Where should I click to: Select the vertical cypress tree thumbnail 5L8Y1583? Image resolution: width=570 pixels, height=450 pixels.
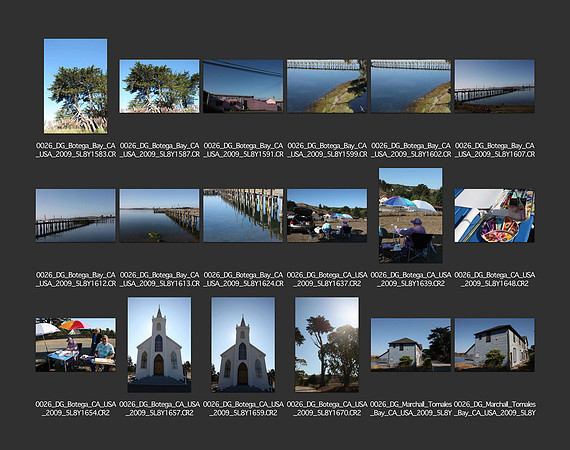click(x=76, y=86)
